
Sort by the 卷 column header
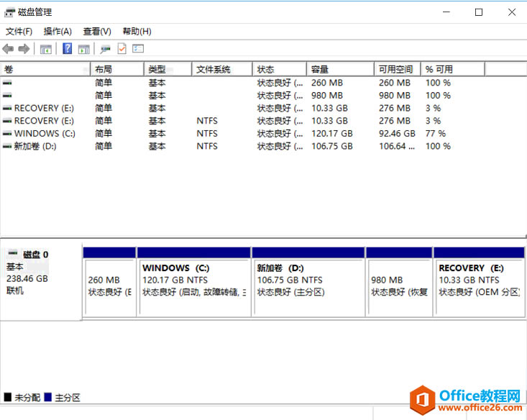[45, 70]
